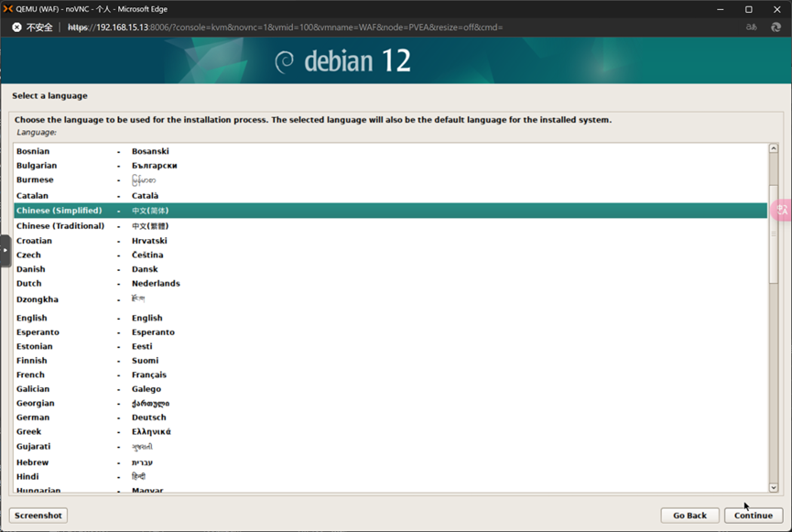Select Estonian language row

(x=390, y=346)
